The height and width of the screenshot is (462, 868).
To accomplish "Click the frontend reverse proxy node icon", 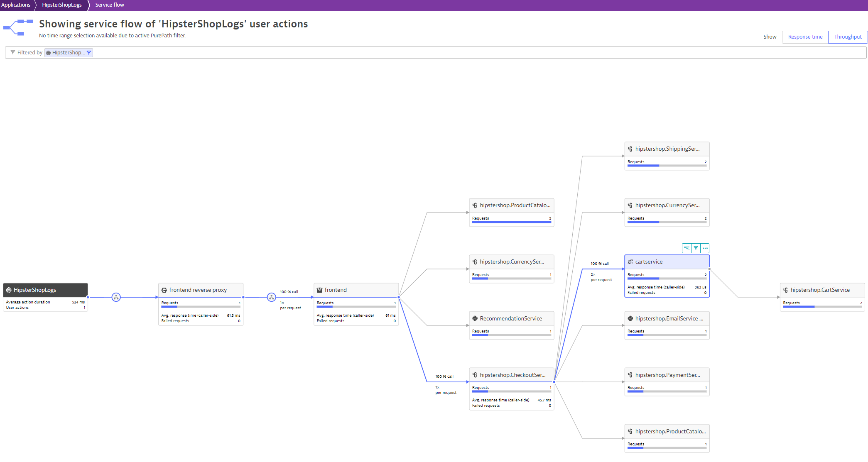I will click(x=164, y=290).
